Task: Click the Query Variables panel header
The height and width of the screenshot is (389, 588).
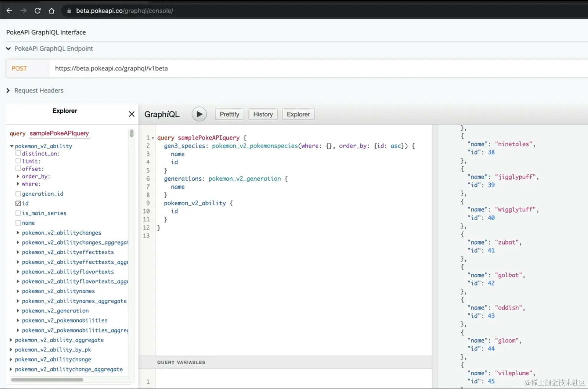Action: [181, 362]
